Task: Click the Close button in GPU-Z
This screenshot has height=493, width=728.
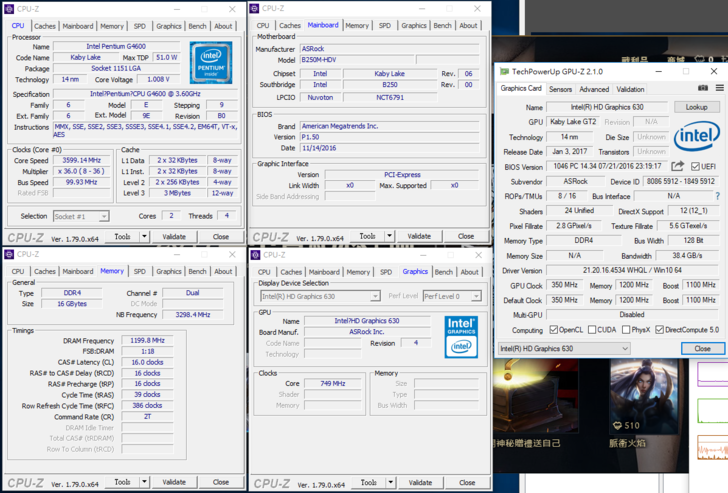Action: click(702, 349)
